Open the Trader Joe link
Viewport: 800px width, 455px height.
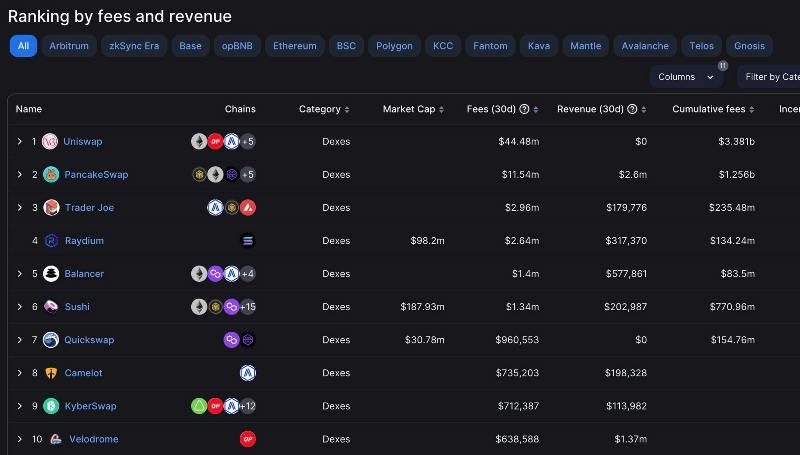click(x=89, y=208)
